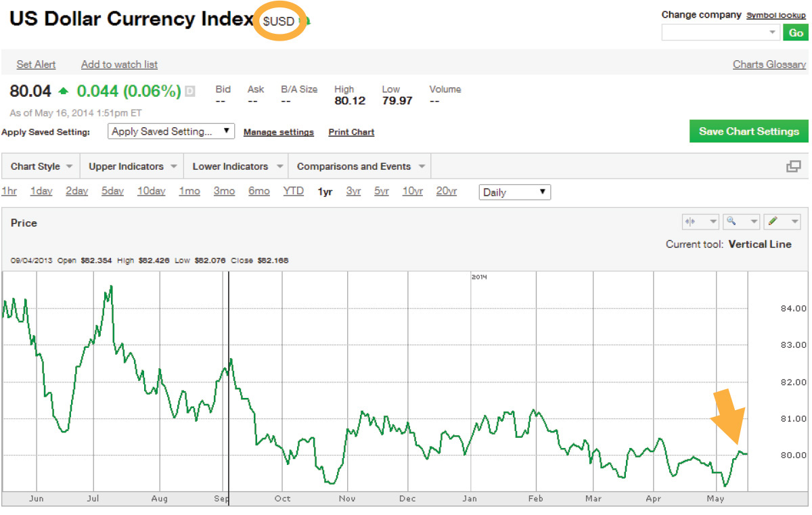Switch chart range to YTD

click(x=293, y=191)
